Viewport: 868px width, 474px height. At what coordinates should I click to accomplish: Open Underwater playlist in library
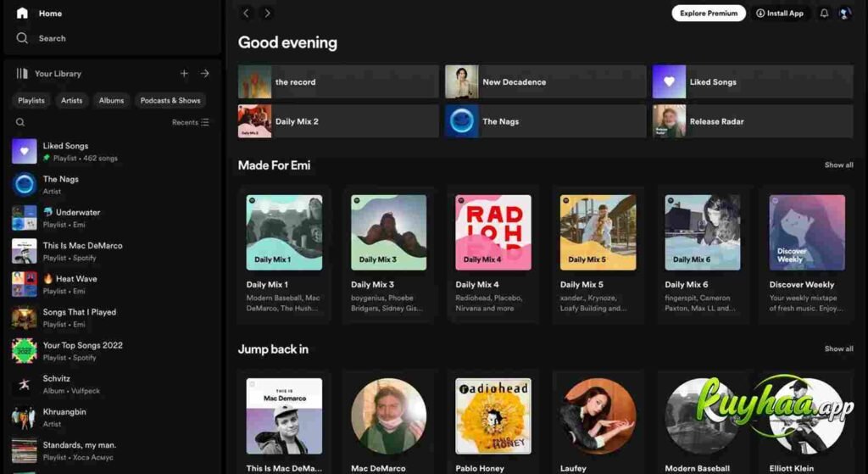pyautogui.click(x=111, y=218)
